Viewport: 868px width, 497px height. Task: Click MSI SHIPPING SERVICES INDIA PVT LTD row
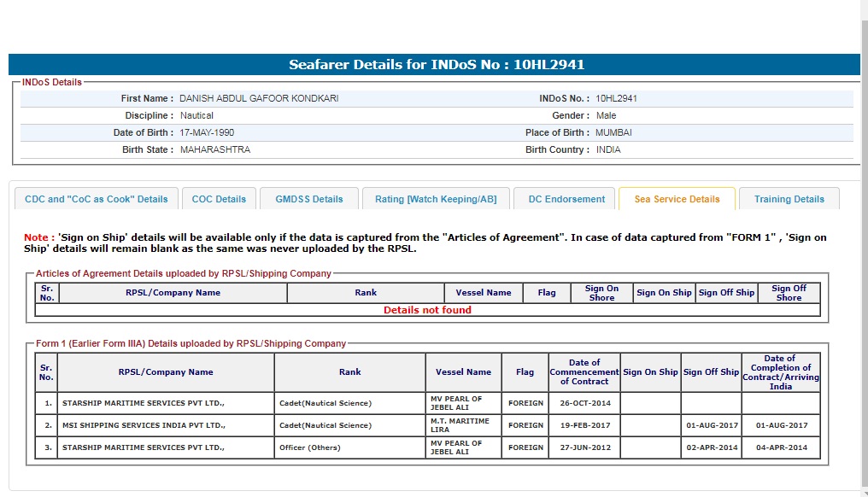pos(142,425)
